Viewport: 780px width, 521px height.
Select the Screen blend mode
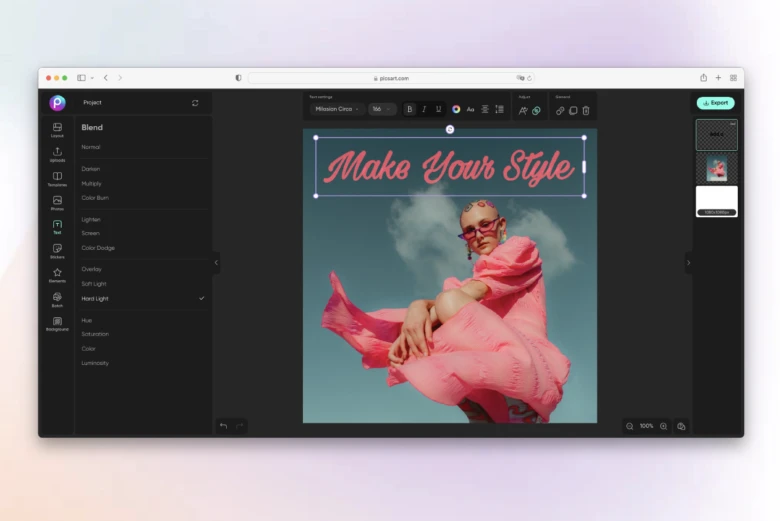[91, 233]
